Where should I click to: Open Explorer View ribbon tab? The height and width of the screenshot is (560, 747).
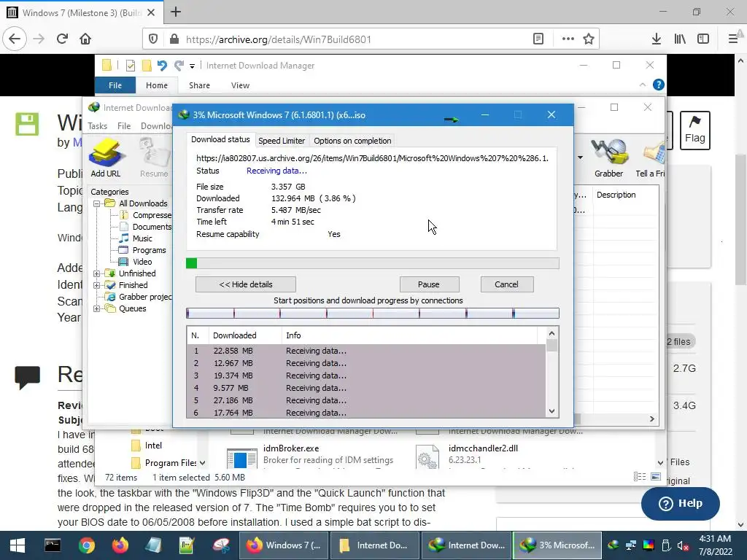240,85
